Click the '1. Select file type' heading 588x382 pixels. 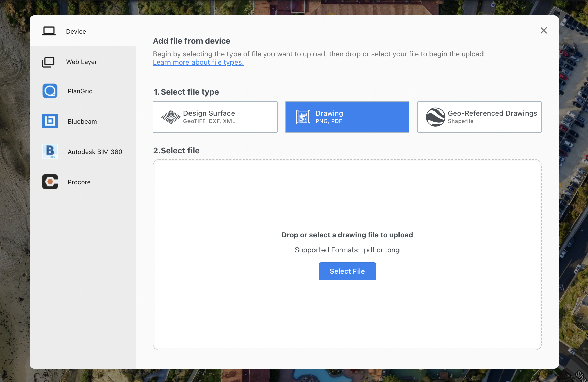point(186,92)
